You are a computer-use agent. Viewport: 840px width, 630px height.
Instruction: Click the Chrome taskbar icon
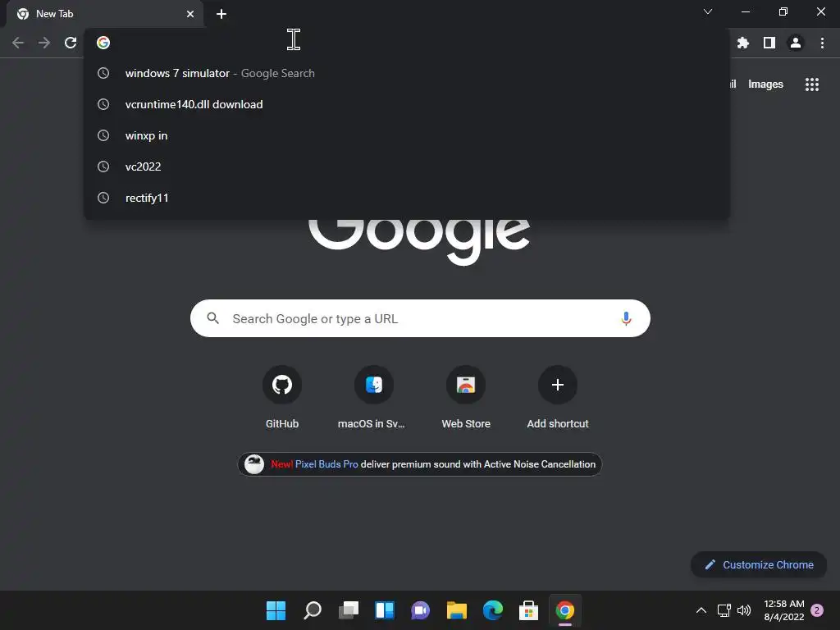[x=565, y=610]
